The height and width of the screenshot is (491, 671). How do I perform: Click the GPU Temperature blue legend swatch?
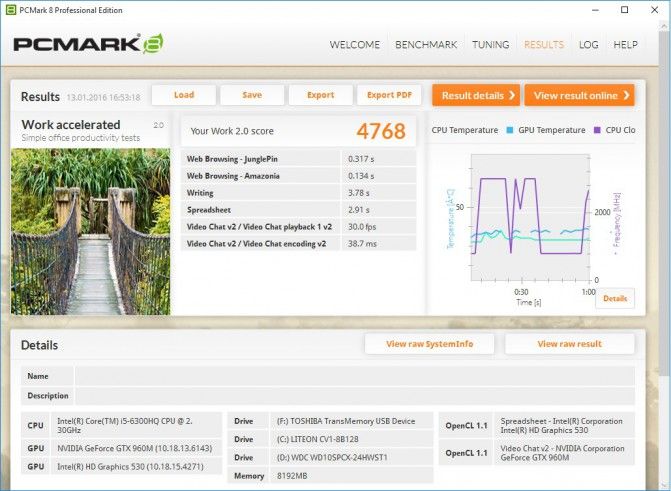tap(509, 130)
